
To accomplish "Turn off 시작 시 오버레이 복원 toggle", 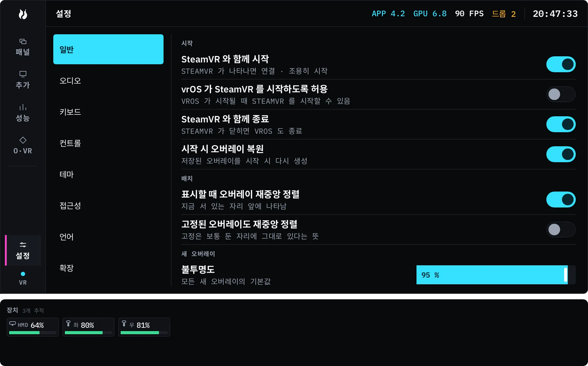I will click(x=561, y=154).
